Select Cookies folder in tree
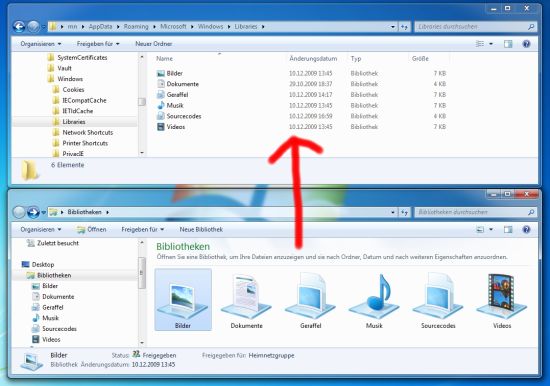Image resolution: width=550 pixels, height=386 pixels. coord(68,89)
